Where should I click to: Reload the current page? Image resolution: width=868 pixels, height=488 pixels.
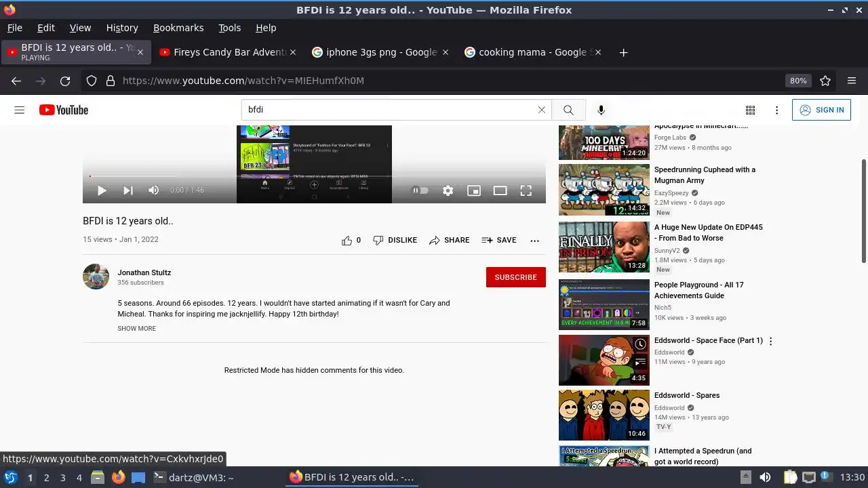click(x=65, y=81)
